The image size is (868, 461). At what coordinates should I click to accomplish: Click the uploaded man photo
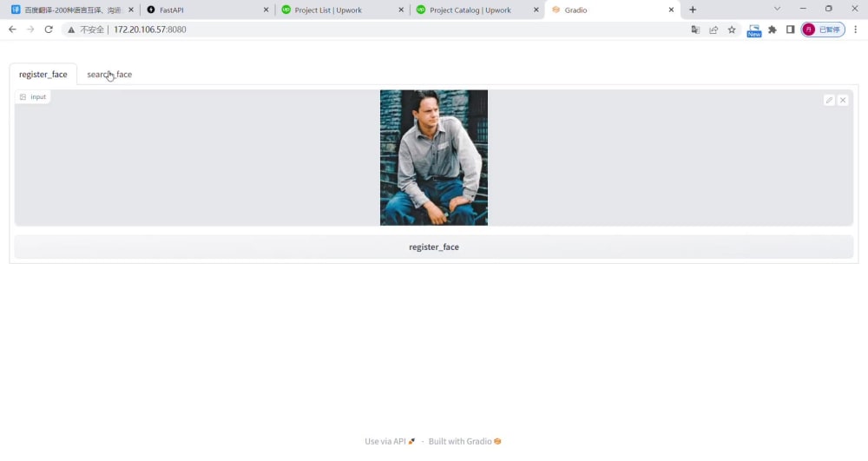[x=433, y=158]
